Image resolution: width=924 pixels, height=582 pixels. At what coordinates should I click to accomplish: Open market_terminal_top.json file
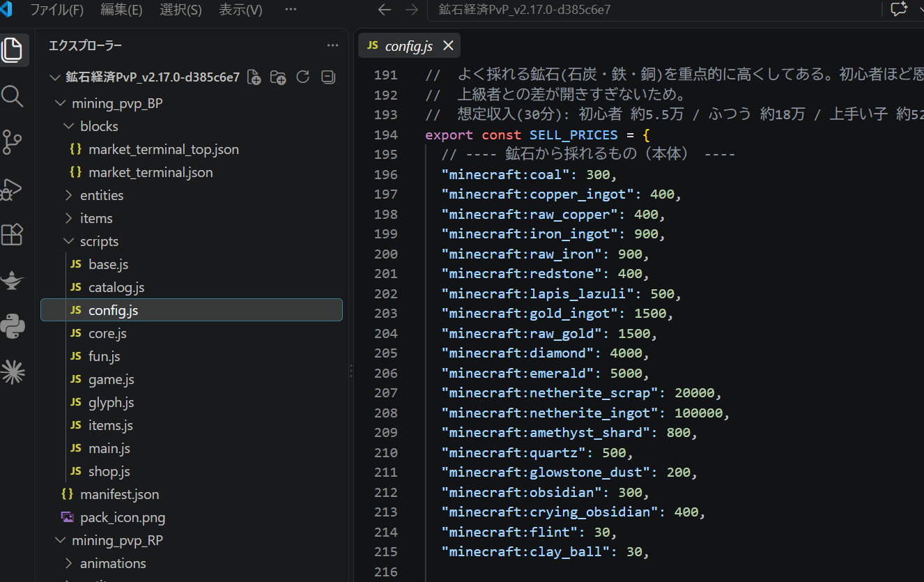pos(164,149)
